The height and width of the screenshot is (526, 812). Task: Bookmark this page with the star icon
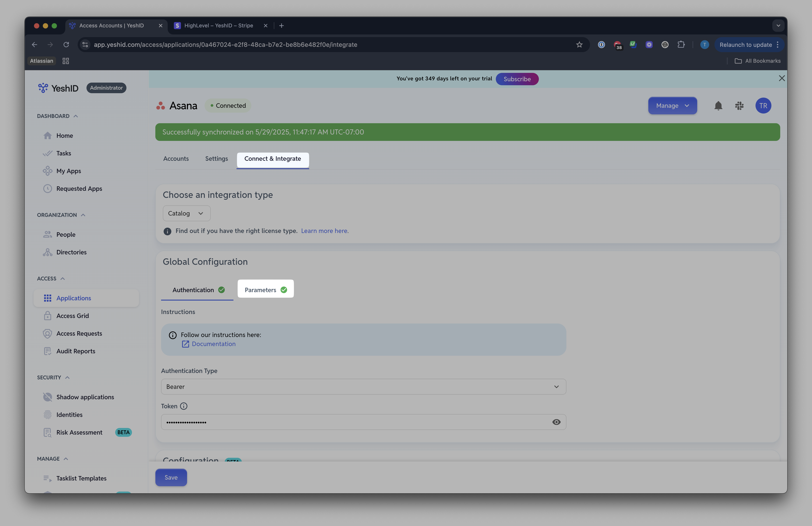click(x=579, y=45)
